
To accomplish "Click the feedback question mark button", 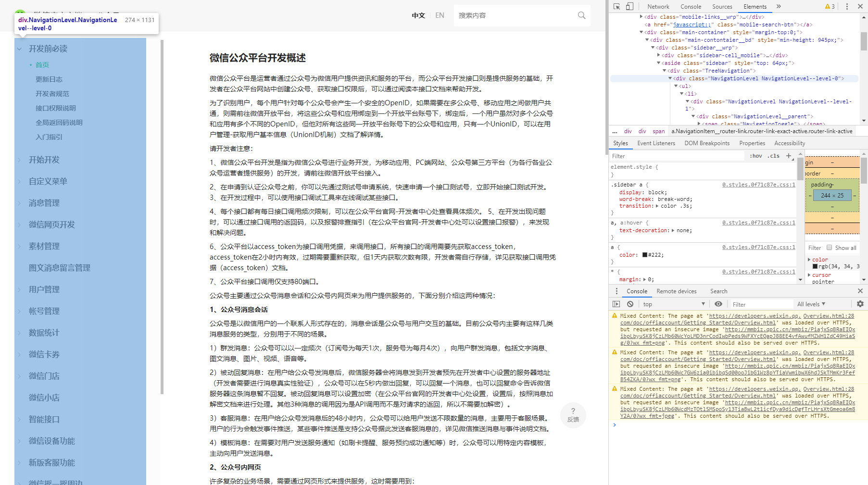I will (x=573, y=415).
